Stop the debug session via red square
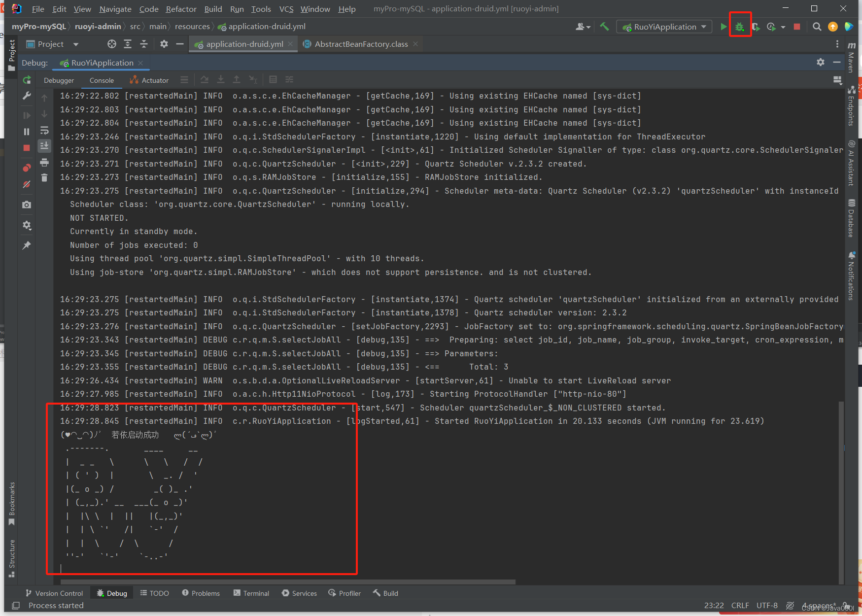This screenshot has height=616, width=862. click(x=27, y=148)
